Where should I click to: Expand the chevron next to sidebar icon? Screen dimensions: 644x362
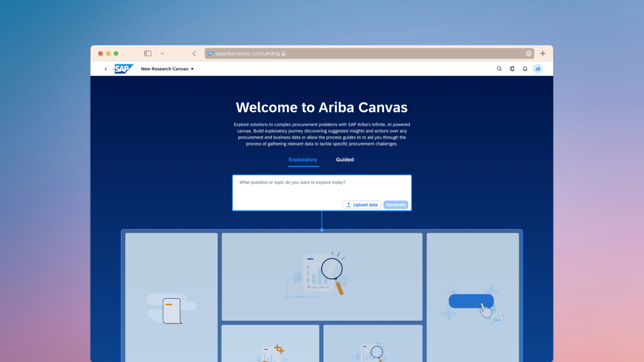(162, 53)
